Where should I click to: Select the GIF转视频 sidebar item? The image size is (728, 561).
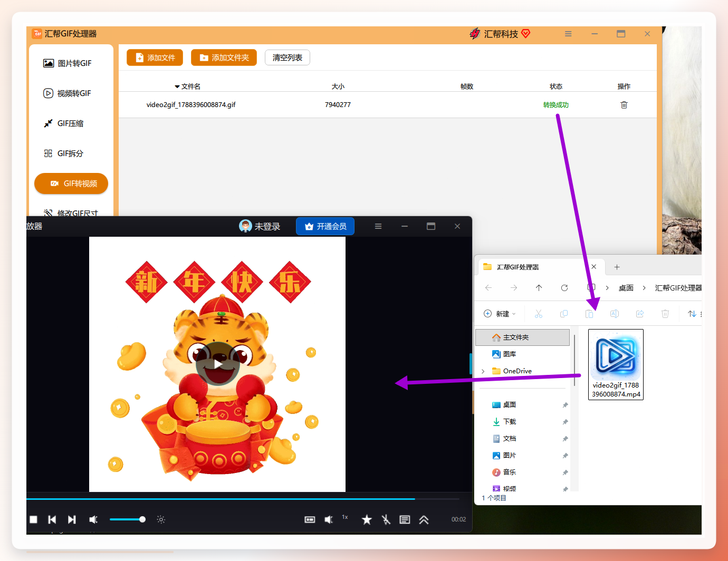pyautogui.click(x=71, y=183)
